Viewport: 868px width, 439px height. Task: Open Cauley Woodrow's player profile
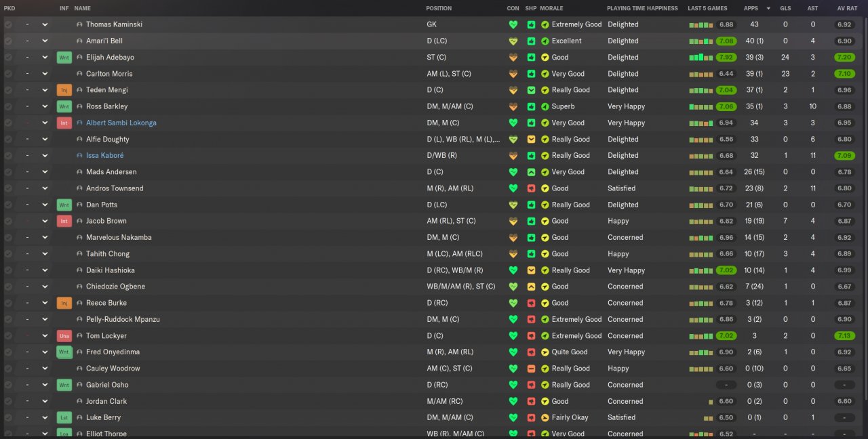[113, 369]
